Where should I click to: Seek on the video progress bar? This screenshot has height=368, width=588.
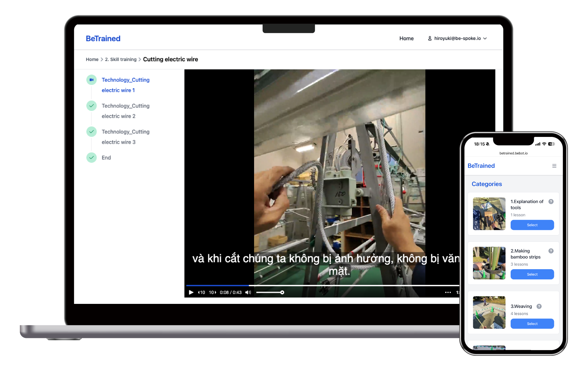[323, 285]
